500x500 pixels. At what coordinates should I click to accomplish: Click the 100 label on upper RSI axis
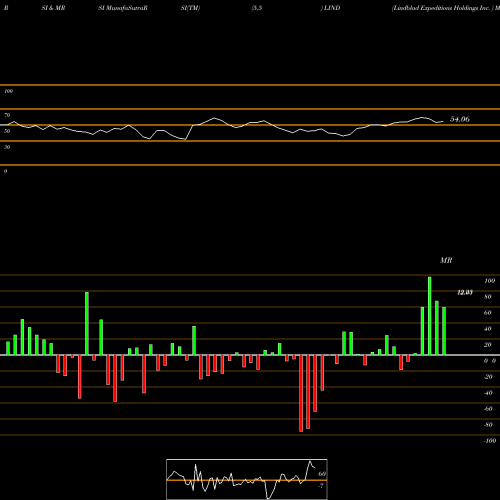pos(8,91)
